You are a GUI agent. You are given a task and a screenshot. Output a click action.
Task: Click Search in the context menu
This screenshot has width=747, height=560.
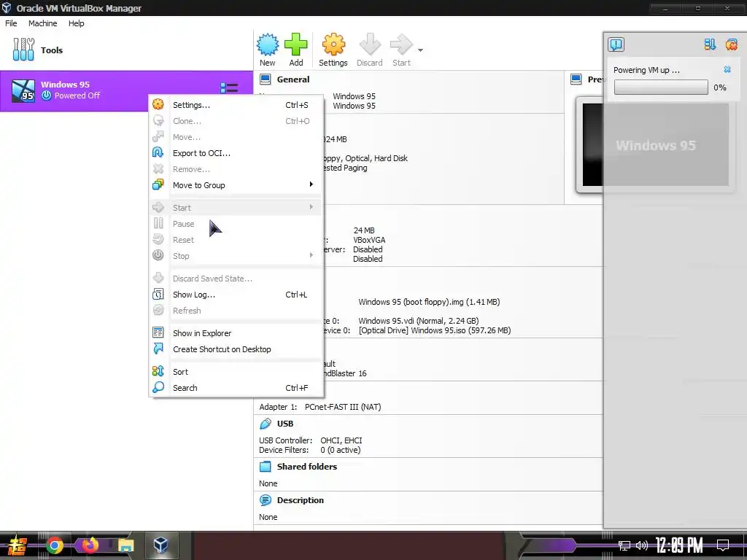coord(236,388)
